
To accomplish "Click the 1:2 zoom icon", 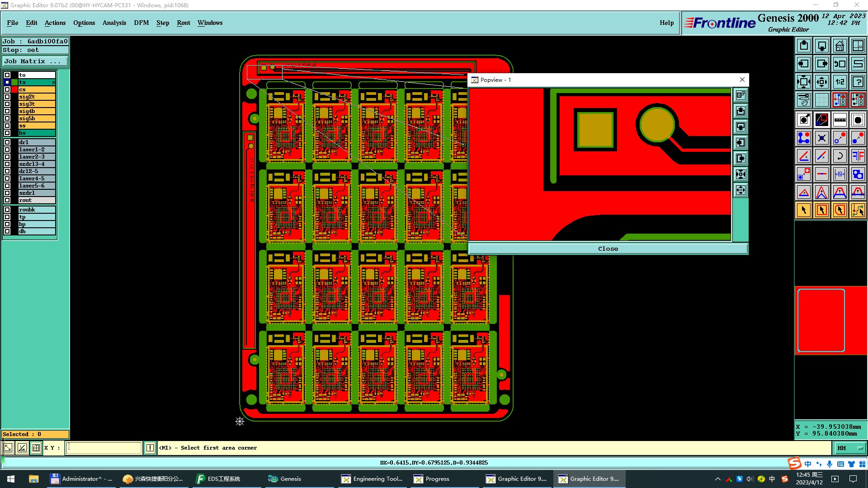I will point(840,82).
